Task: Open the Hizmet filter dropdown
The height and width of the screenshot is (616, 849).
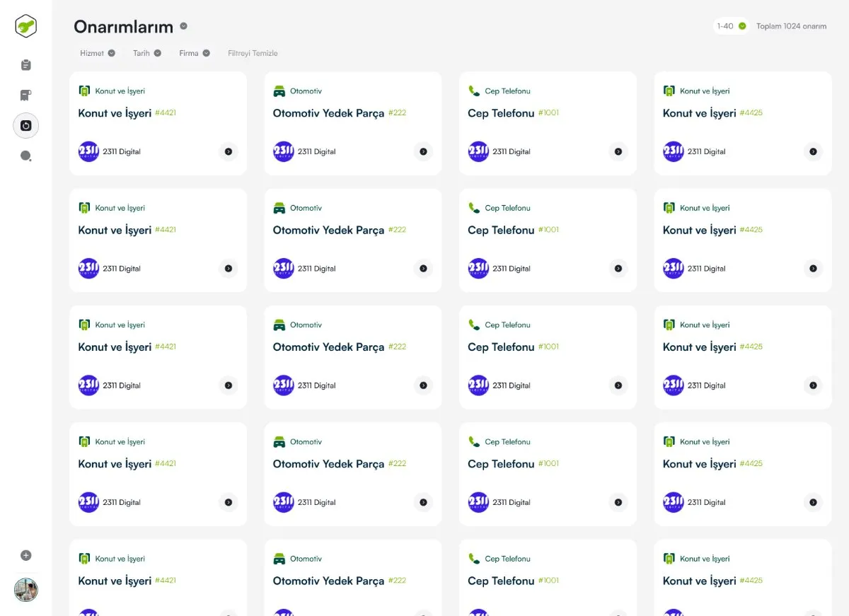Action: (x=98, y=53)
